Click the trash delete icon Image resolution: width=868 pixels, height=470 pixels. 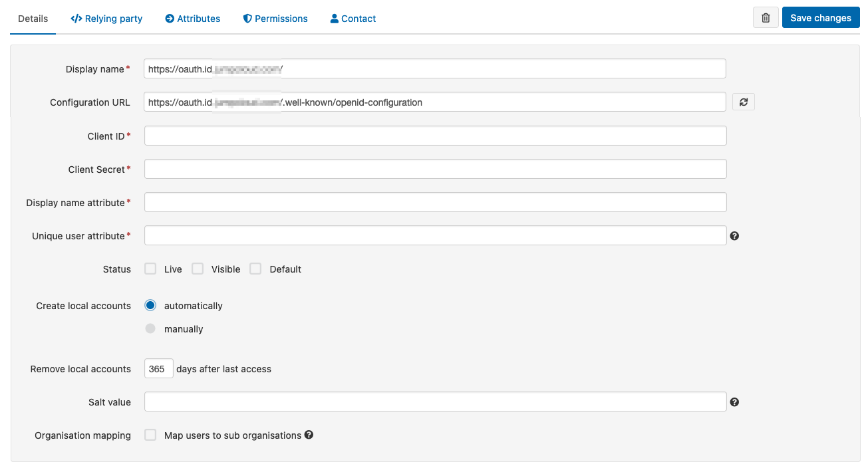765,17
